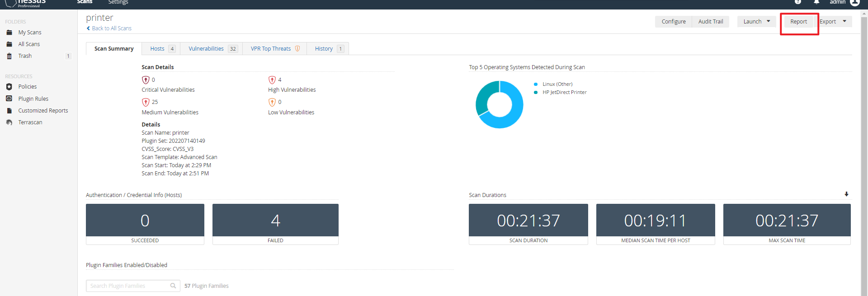
Task: Open the Vulnerabilities tab
Action: (212, 49)
